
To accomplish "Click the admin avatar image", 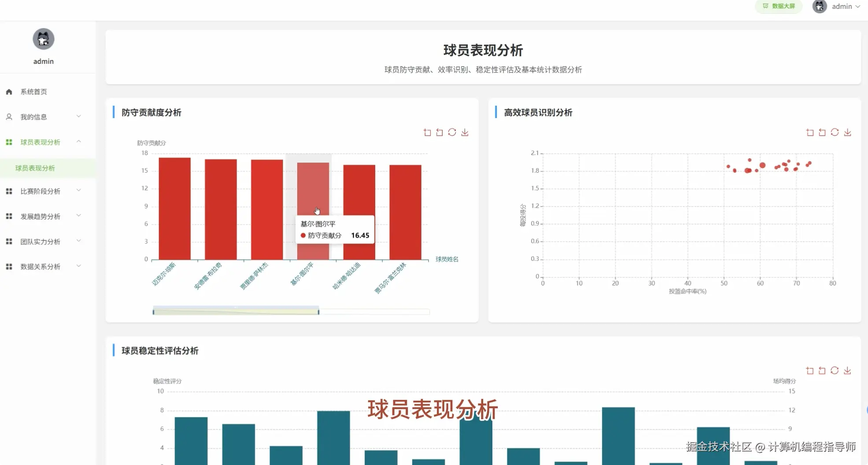I will (x=819, y=7).
